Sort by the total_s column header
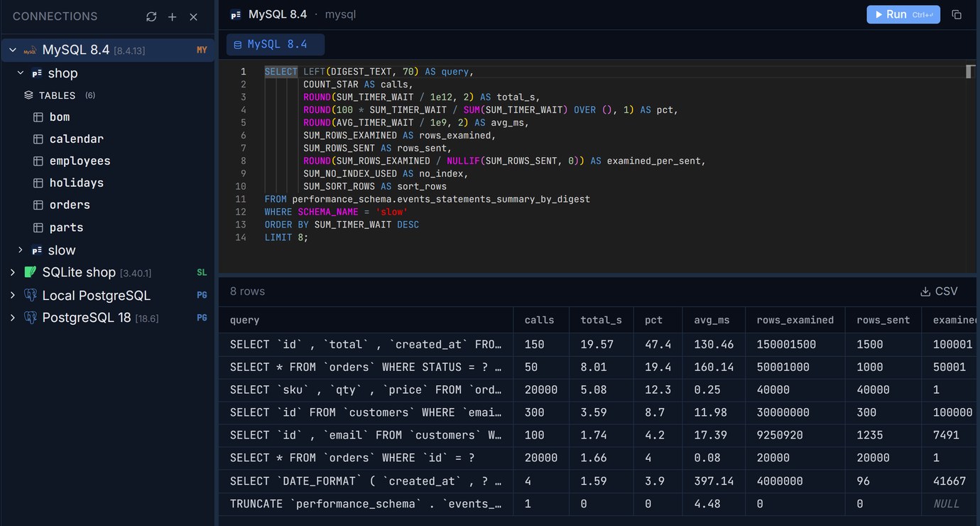Screen dimensions: 980x526 tap(601, 320)
